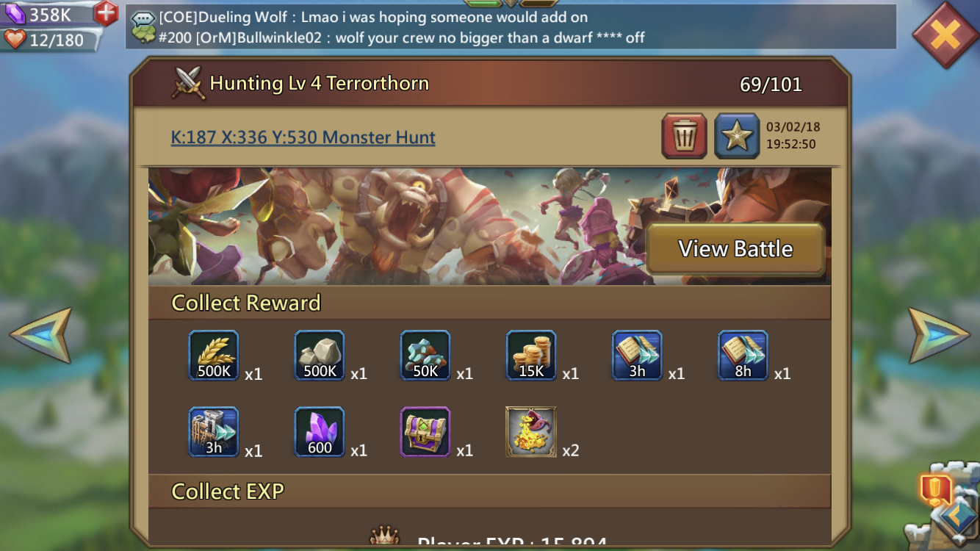Screen dimensions: 980x551
Task: Open the chat message bar
Action: coord(511,26)
